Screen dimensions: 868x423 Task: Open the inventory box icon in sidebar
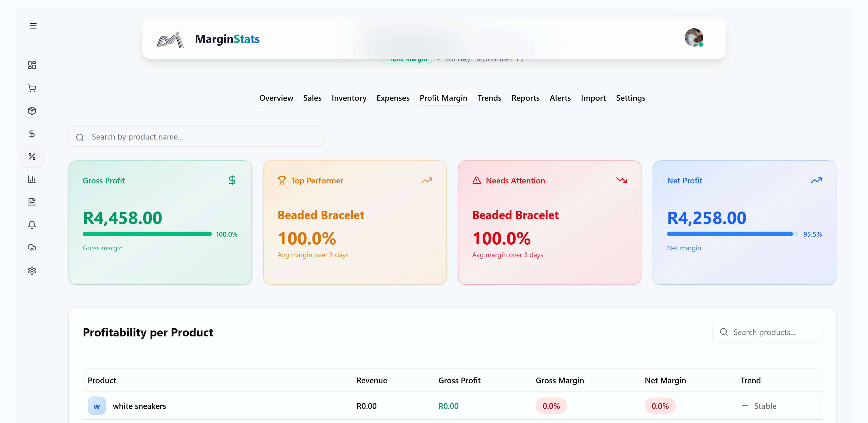pyautogui.click(x=32, y=111)
